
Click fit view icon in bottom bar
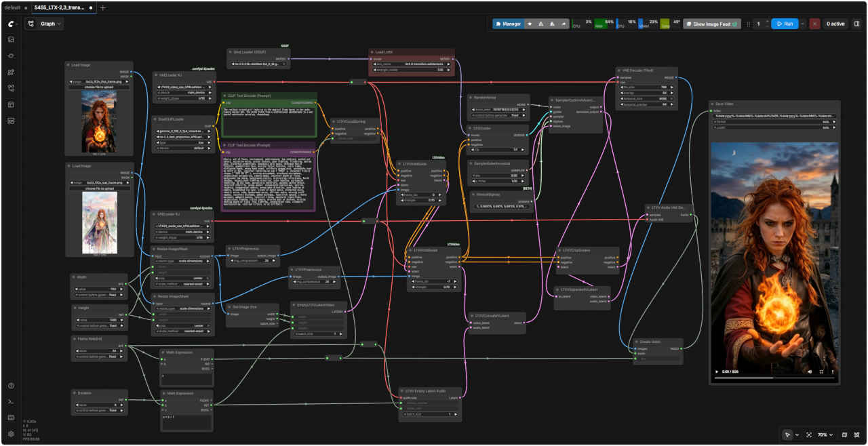point(809,434)
